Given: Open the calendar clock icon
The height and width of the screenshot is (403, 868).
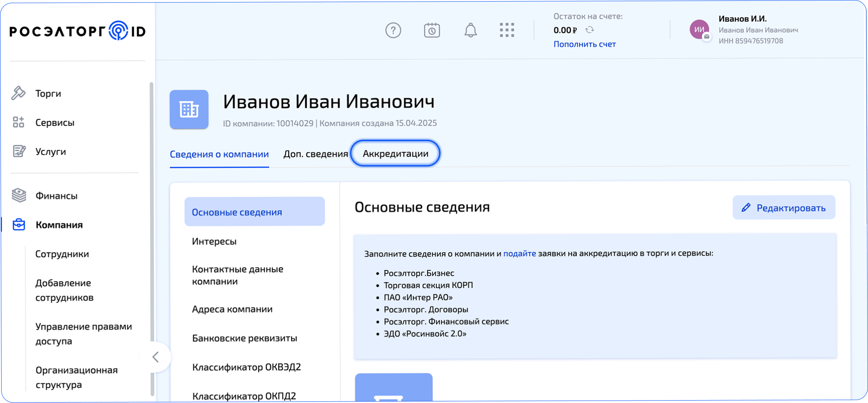Looking at the screenshot, I should 432,30.
